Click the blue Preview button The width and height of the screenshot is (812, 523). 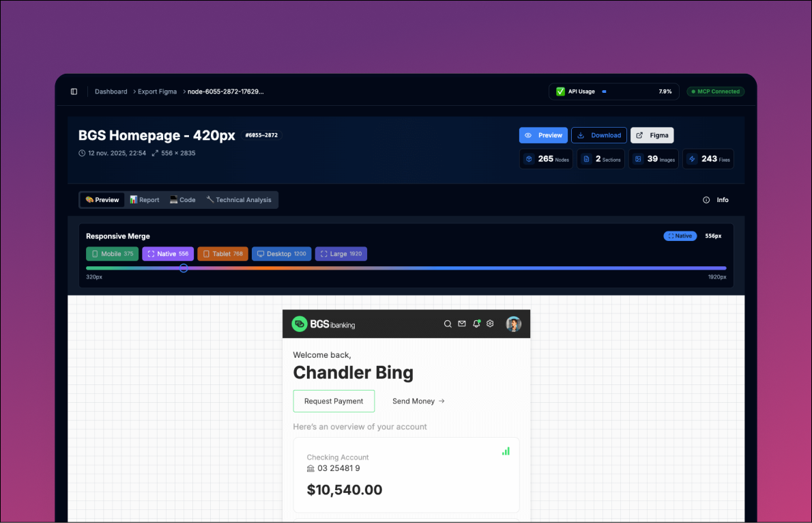click(x=543, y=135)
